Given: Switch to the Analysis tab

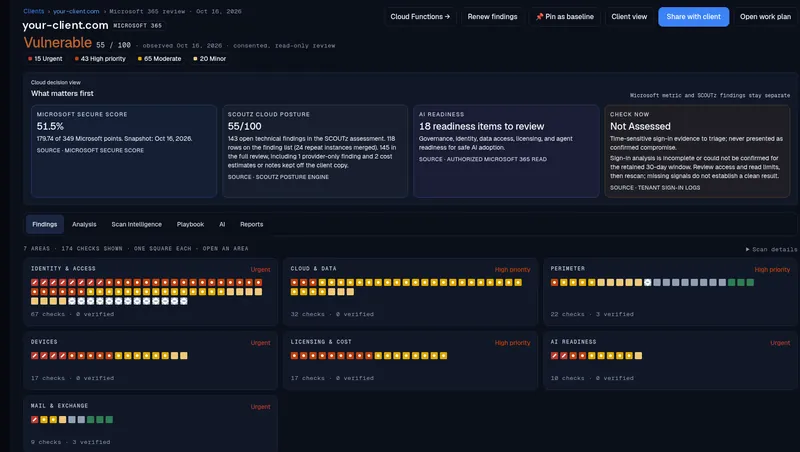Looking at the screenshot, I should click(x=84, y=224).
